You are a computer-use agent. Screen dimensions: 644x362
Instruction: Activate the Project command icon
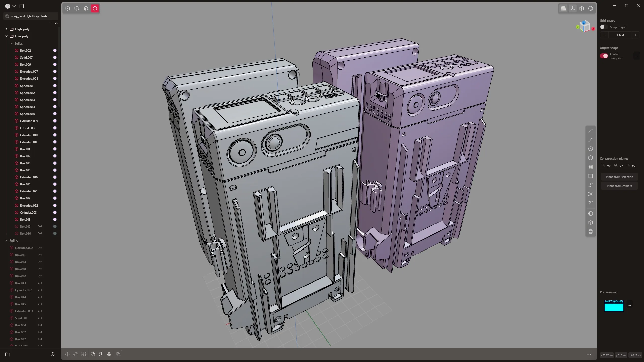(101, 354)
